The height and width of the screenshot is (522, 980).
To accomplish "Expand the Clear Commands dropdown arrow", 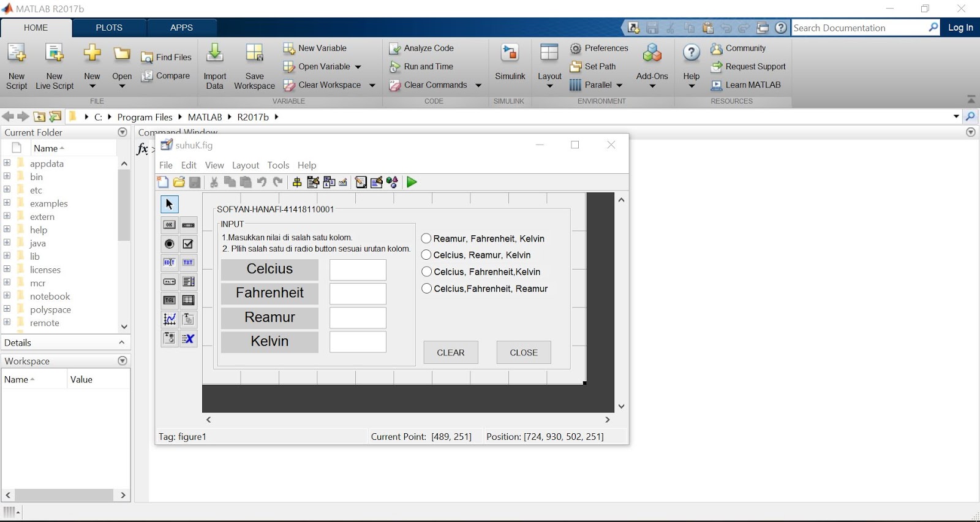I will click(x=478, y=85).
